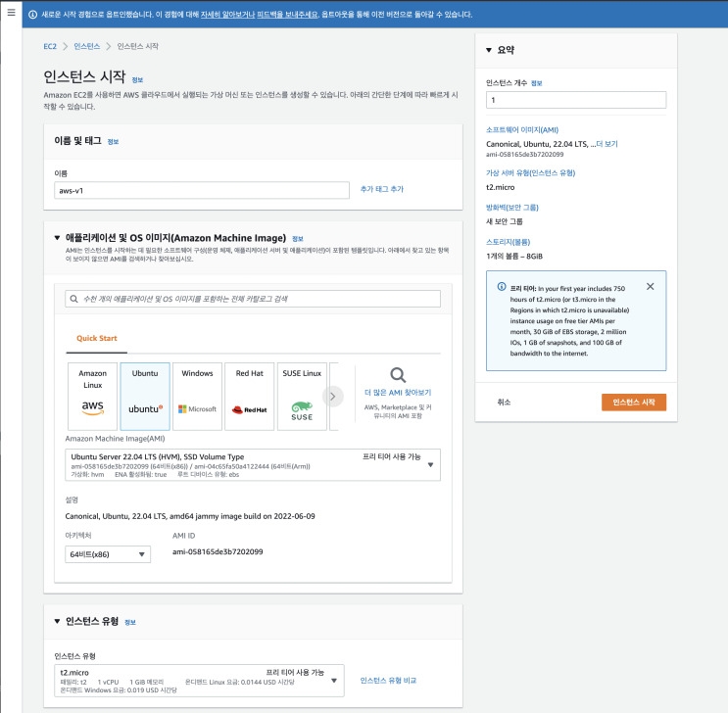Click the instance name field aws-v1
The height and width of the screenshot is (713, 728).
(x=202, y=190)
